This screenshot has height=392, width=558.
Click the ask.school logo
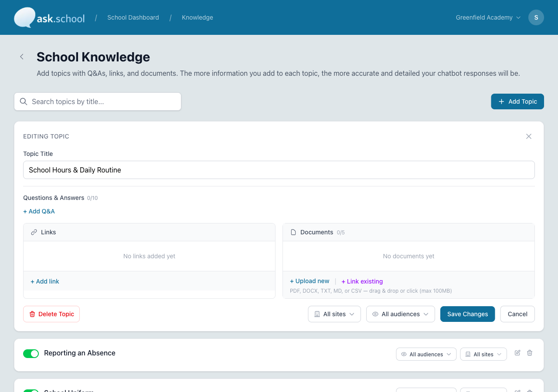point(49,17)
